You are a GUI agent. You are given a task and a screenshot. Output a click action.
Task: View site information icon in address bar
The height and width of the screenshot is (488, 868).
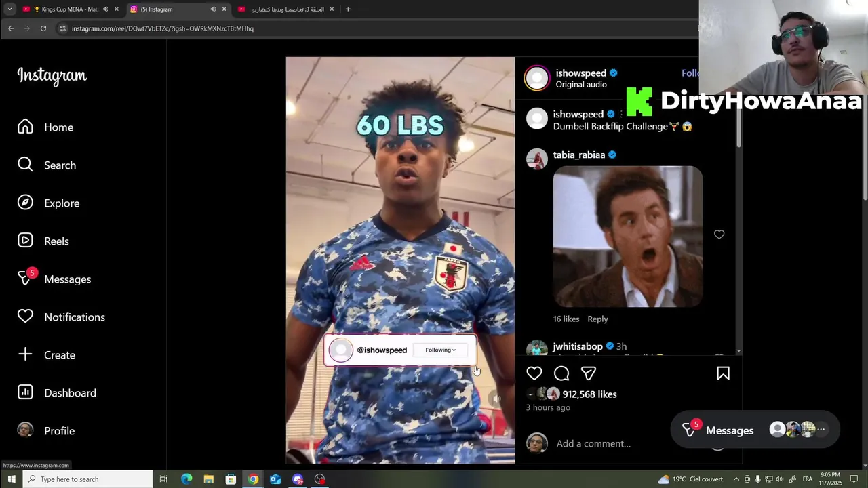click(62, 28)
